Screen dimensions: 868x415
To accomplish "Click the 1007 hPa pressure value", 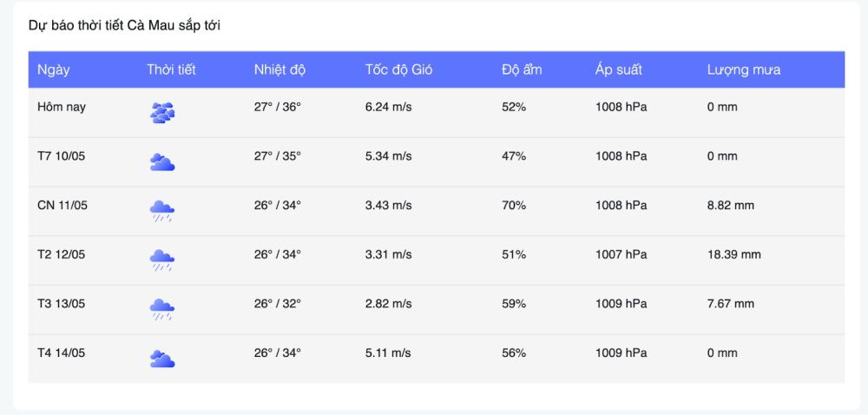I will tap(621, 254).
